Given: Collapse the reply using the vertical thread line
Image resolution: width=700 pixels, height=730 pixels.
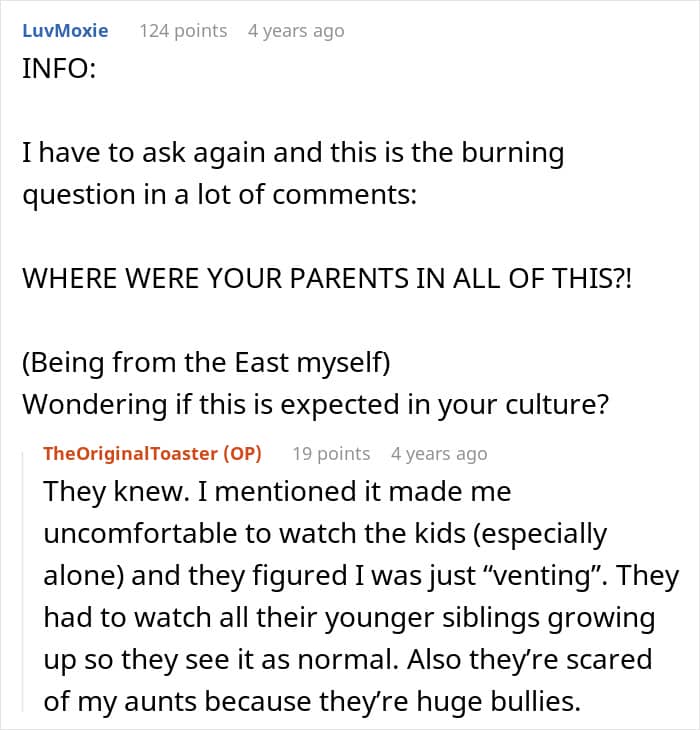Looking at the screenshot, I should [x=23, y=581].
